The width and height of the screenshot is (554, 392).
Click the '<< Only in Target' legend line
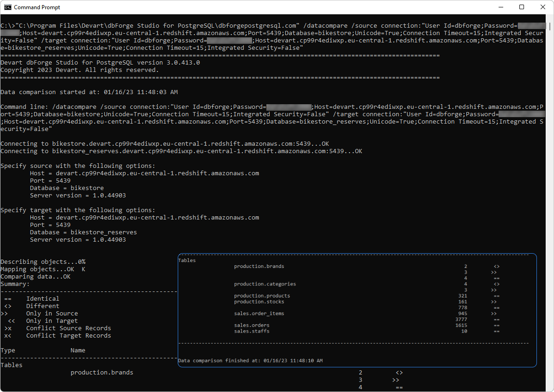[x=43, y=321]
